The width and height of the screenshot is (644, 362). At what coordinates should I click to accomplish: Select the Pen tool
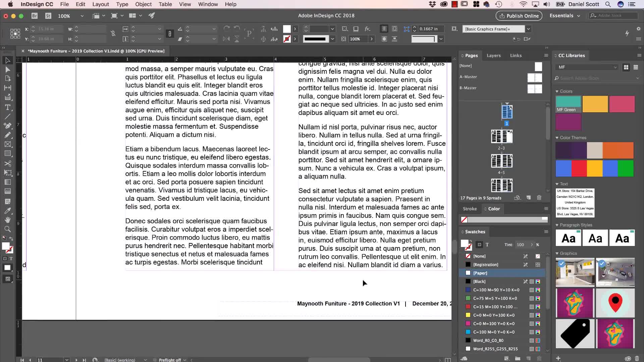[x=7, y=126]
